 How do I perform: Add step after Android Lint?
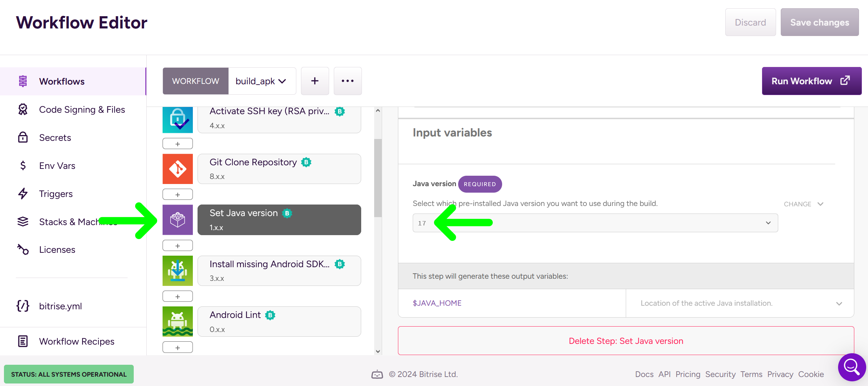178,347
